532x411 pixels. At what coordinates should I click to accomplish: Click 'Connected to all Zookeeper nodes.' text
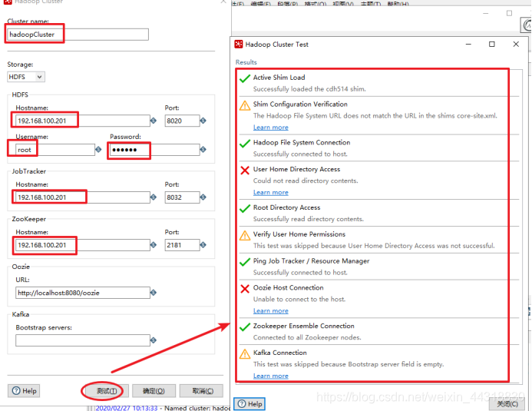(x=307, y=337)
